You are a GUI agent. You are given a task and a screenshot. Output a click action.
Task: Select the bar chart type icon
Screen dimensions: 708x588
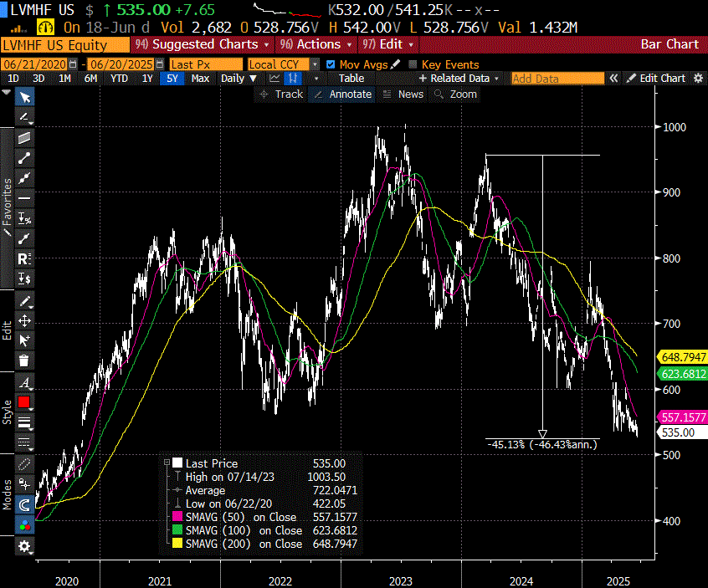pos(293,78)
